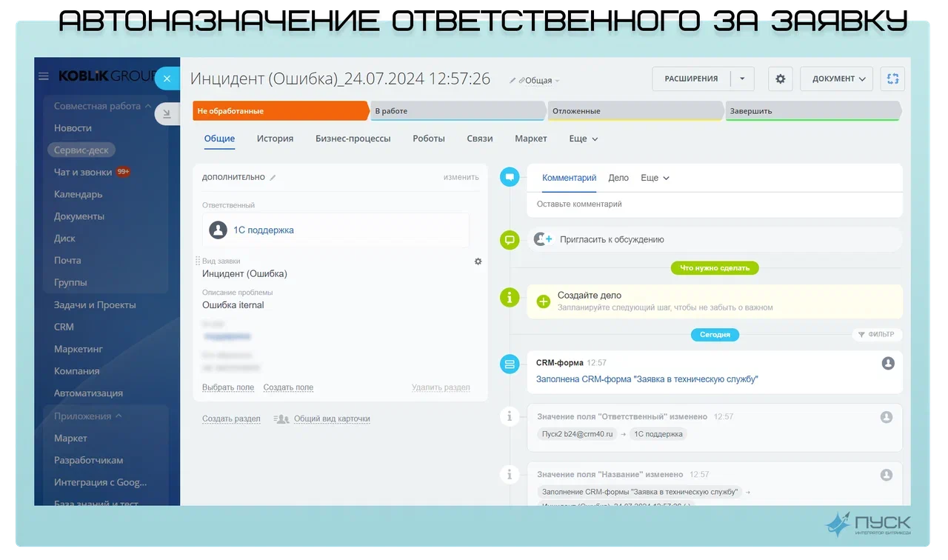
Task: Close the card with the blue X button
Action: [167, 79]
